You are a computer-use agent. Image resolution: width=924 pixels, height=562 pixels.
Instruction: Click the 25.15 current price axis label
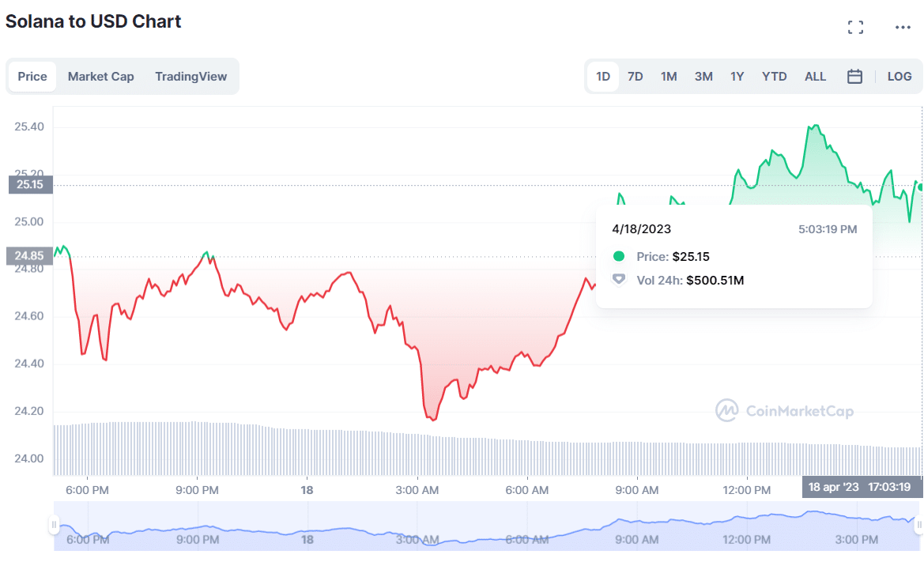click(x=30, y=185)
